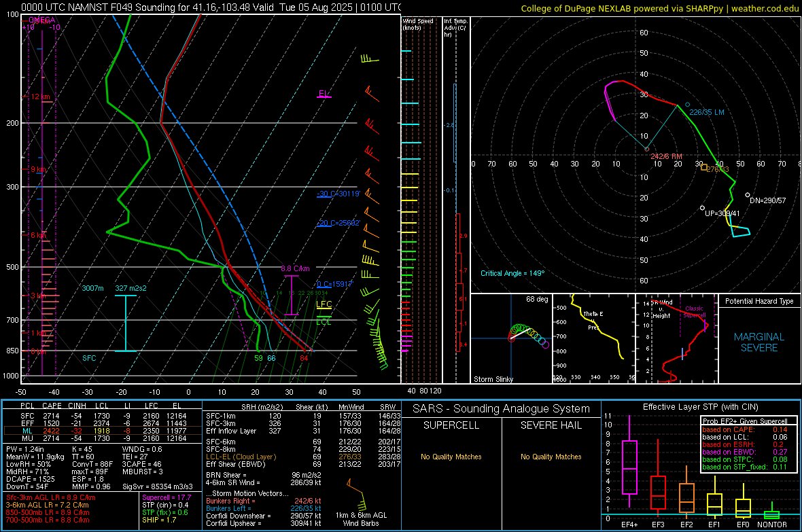Click the orange mean-wind square on the hodograph
The width and height of the screenshot is (802, 532).
[704, 167]
